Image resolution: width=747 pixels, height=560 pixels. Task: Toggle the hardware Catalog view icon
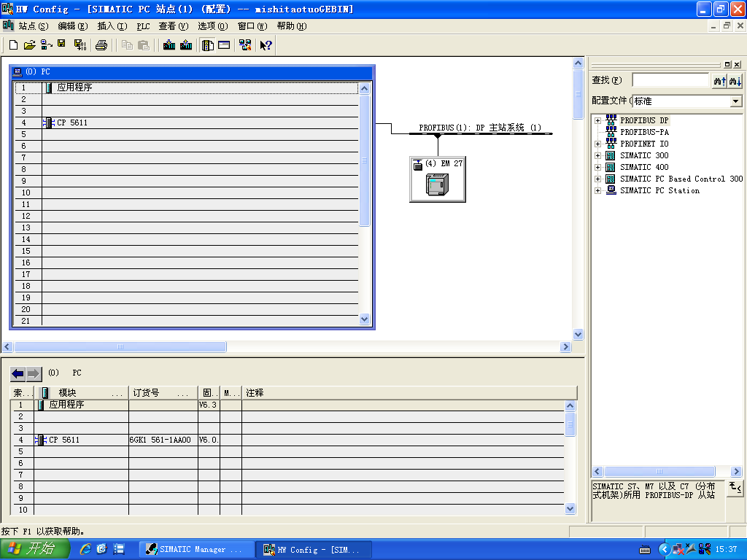coord(207,45)
